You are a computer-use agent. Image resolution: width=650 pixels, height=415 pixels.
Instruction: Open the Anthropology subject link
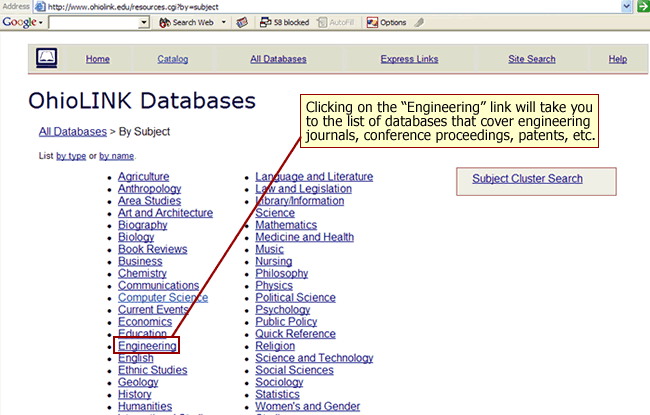coord(150,188)
